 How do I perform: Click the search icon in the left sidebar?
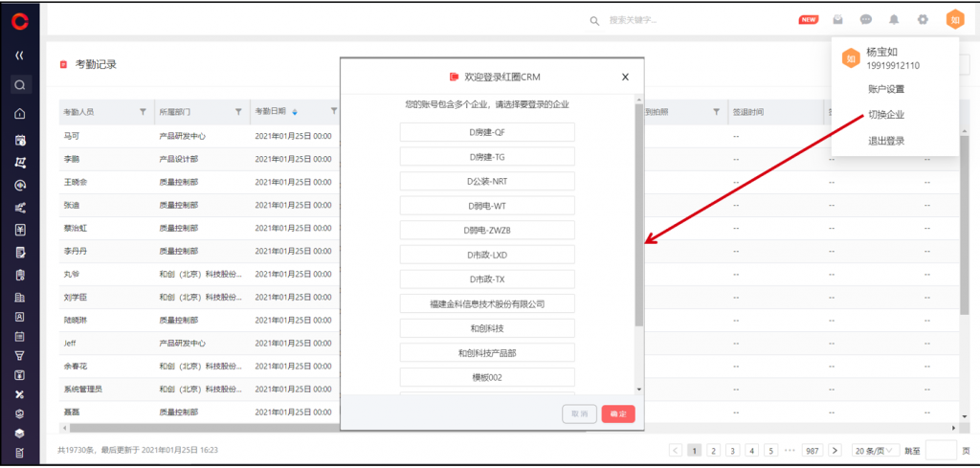click(19, 84)
